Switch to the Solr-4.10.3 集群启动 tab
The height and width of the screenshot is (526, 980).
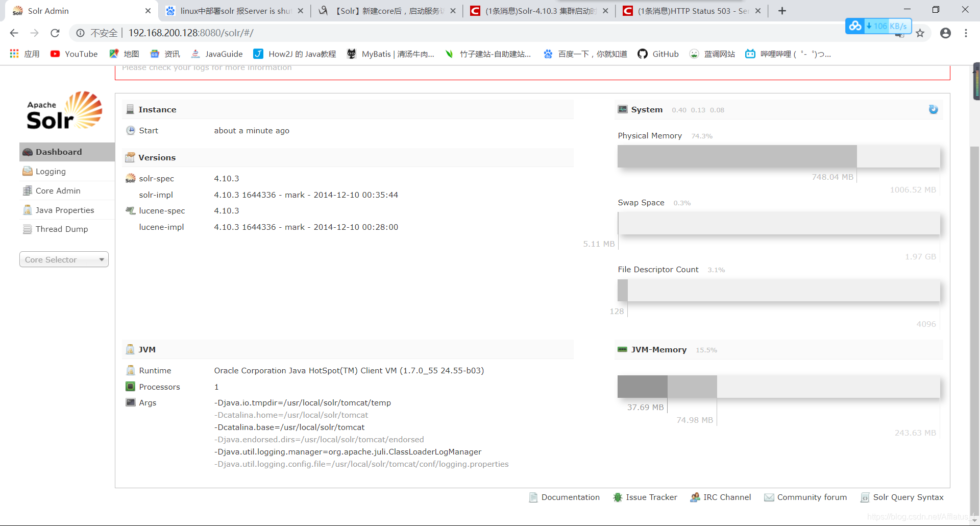[540, 11]
